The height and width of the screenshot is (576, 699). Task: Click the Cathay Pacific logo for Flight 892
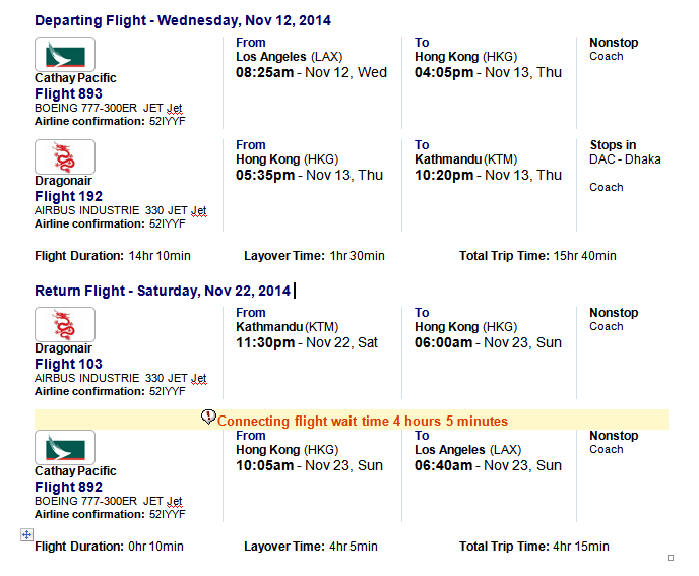(x=65, y=448)
